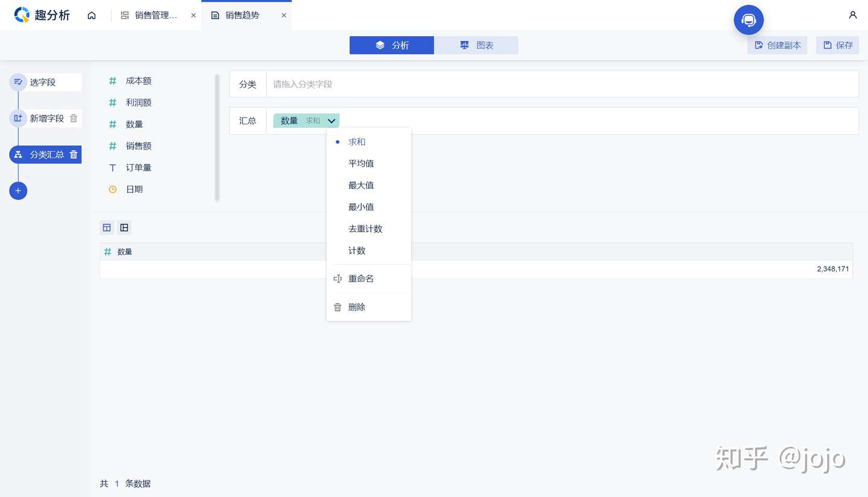Click the number icon beside 成本额
868x497 pixels.
click(x=113, y=81)
